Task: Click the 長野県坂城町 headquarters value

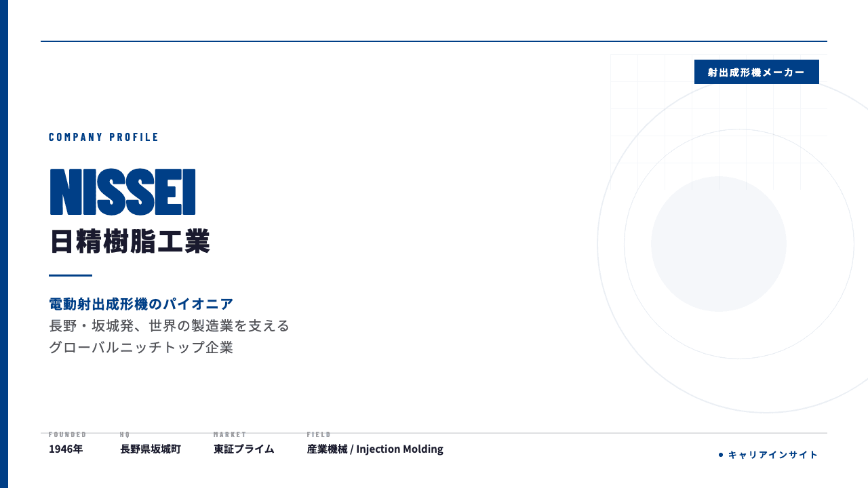Action: click(151, 449)
